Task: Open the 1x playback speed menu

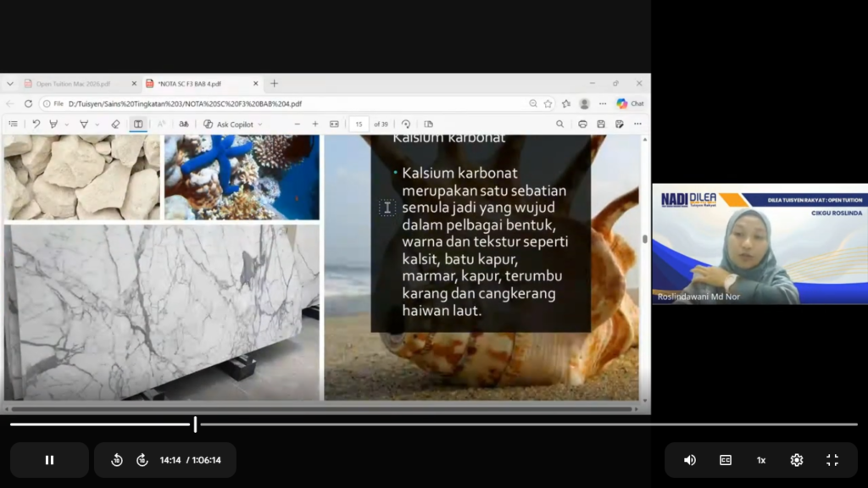Action: (x=761, y=460)
